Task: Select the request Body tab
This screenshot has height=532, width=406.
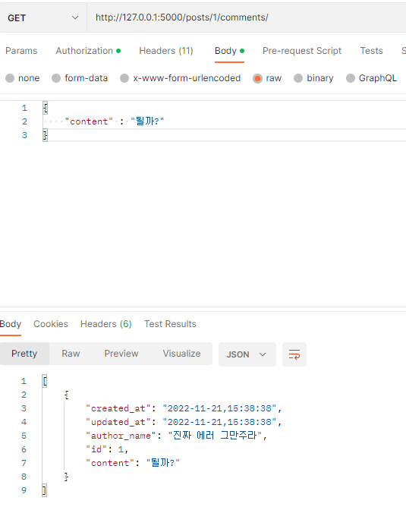Action: [x=229, y=51]
